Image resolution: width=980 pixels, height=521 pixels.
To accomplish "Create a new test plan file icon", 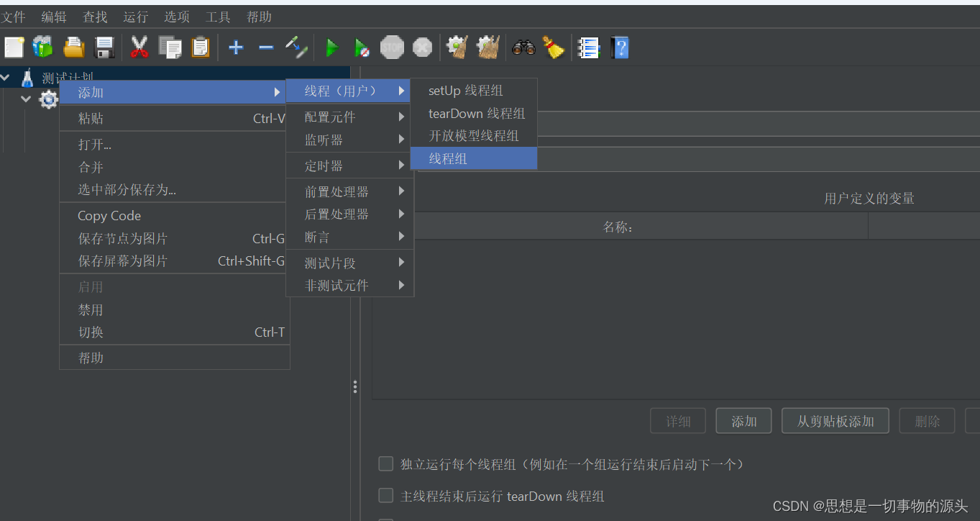I will click(x=14, y=47).
